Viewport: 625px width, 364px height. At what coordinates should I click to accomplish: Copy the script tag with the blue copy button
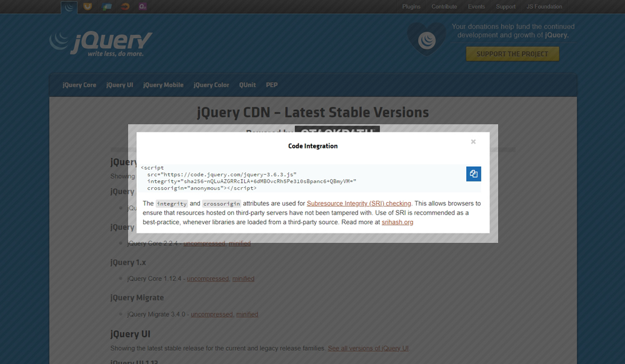tap(474, 174)
